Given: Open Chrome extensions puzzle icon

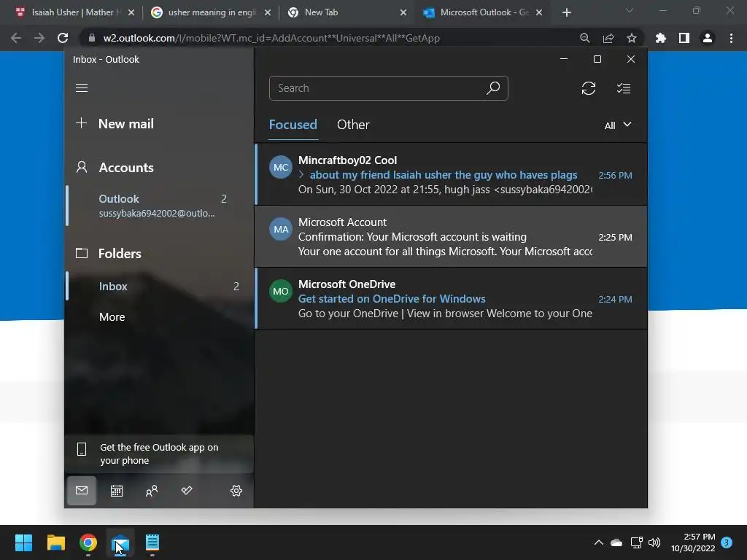Looking at the screenshot, I should tap(661, 38).
